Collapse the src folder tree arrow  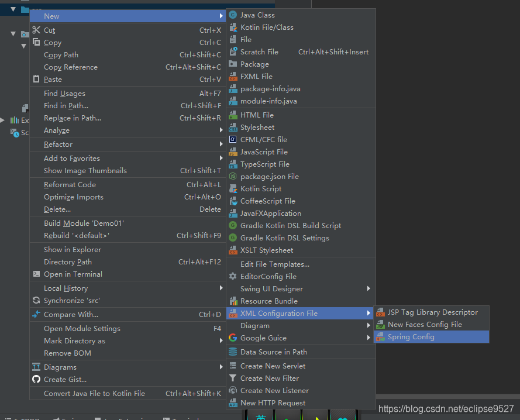click(x=13, y=9)
